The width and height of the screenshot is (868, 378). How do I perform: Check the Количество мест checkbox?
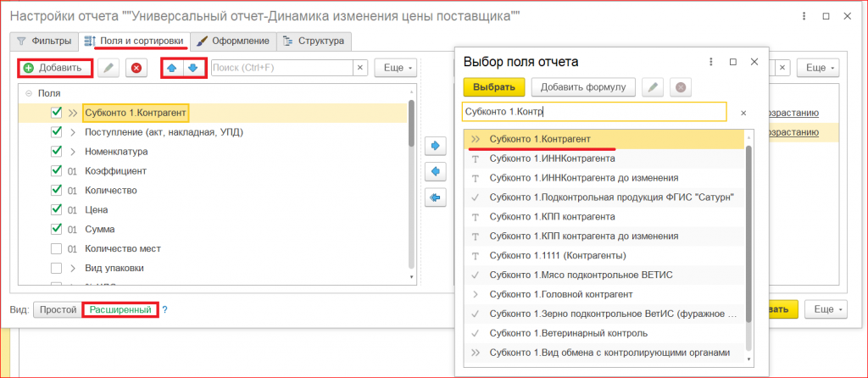point(56,248)
